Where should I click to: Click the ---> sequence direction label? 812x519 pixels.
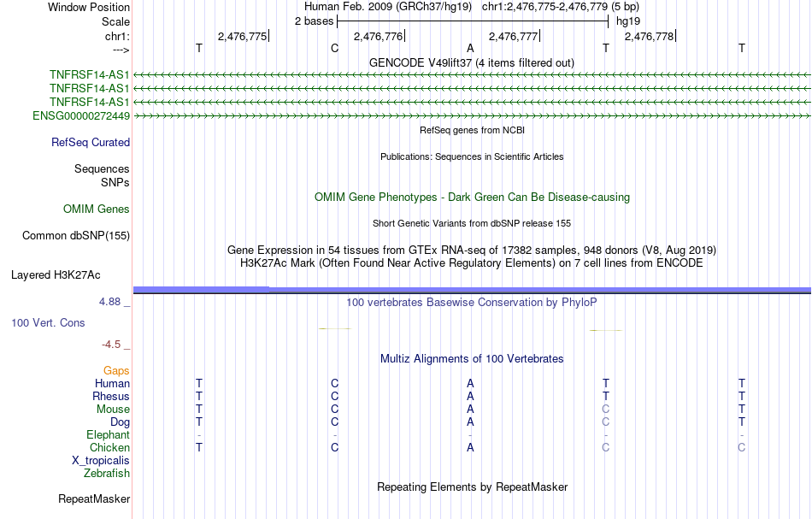click(x=121, y=50)
